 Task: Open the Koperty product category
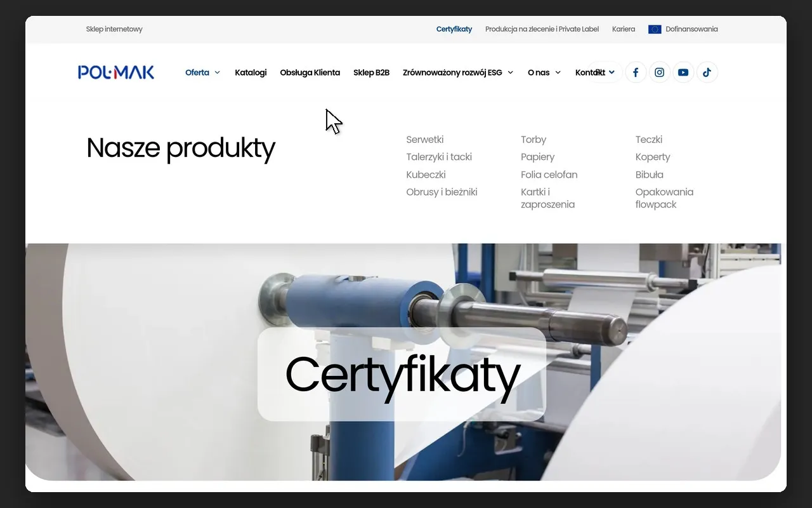(653, 157)
